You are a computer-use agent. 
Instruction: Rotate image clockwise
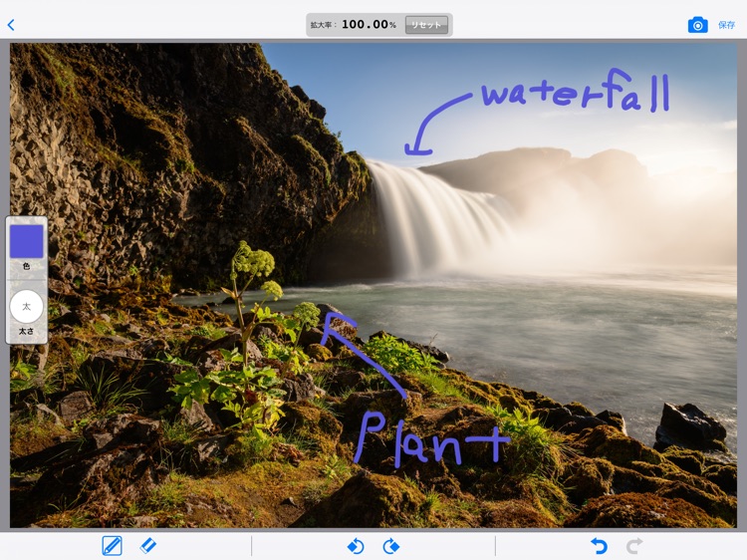coord(391,546)
